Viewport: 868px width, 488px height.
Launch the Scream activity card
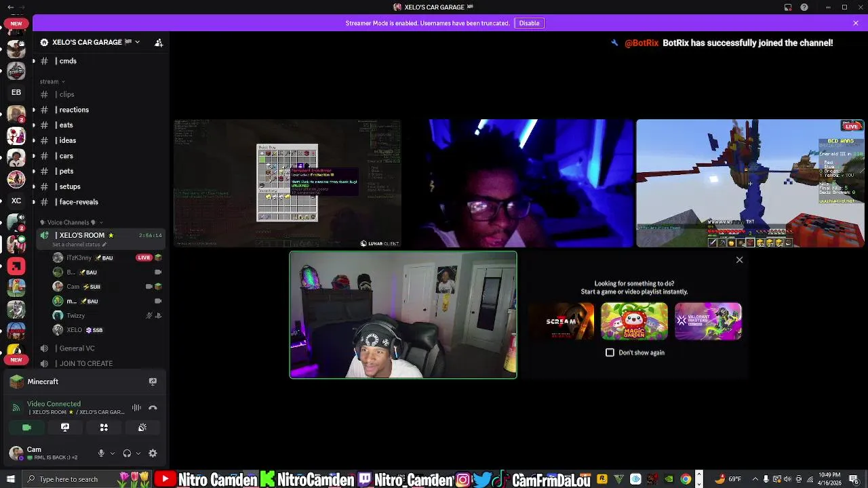click(561, 321)
